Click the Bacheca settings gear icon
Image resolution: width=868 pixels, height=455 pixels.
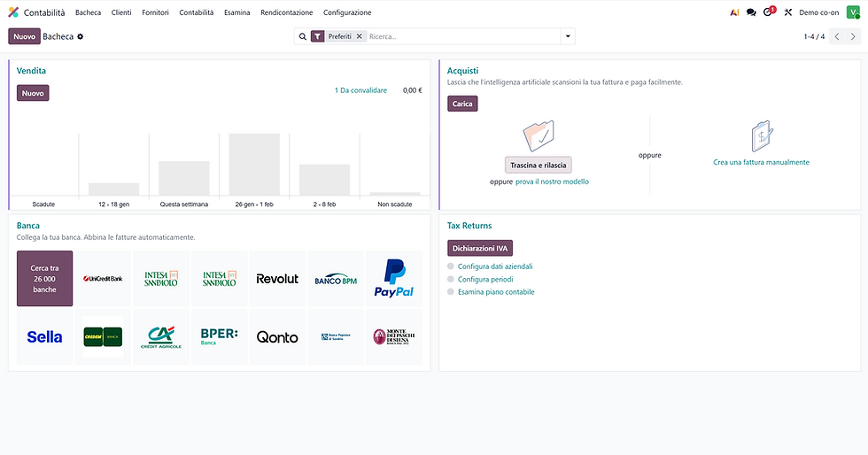pyautogui.click(x=81, y=36)
